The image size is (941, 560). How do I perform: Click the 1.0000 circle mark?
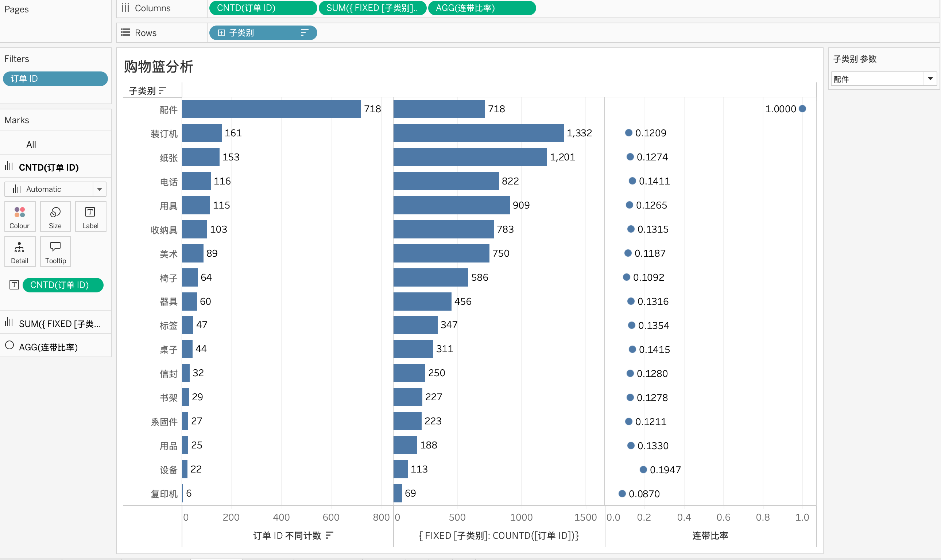click(802, 109)
